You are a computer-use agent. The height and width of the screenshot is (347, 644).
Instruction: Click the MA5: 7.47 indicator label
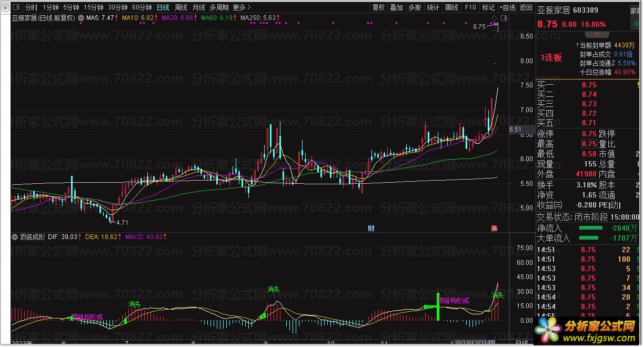point(100,18)
